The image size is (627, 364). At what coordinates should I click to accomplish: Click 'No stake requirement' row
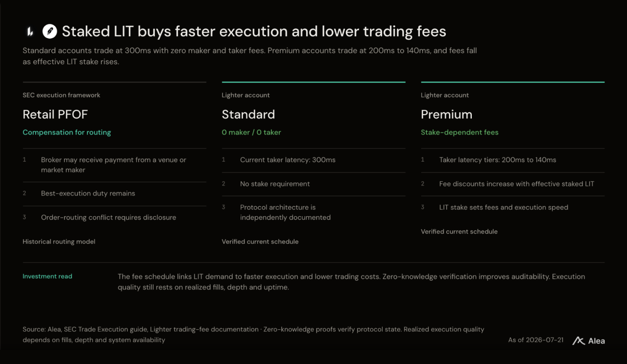pyautogui.click(x=313, y=184)
